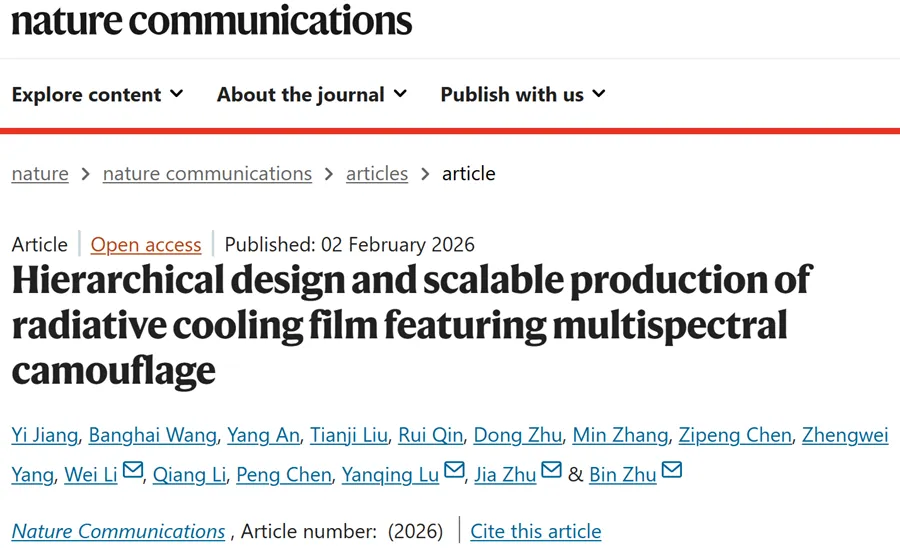The image size is (900, 552).
Task: Open the nature communications breadcrumb
Action: click(x=207, y=174)
